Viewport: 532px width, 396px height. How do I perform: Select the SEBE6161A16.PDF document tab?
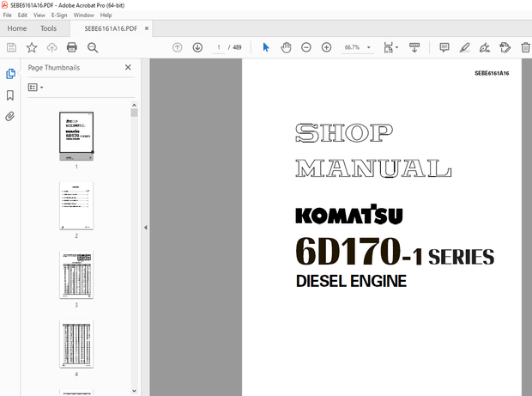tap(111, 28)
